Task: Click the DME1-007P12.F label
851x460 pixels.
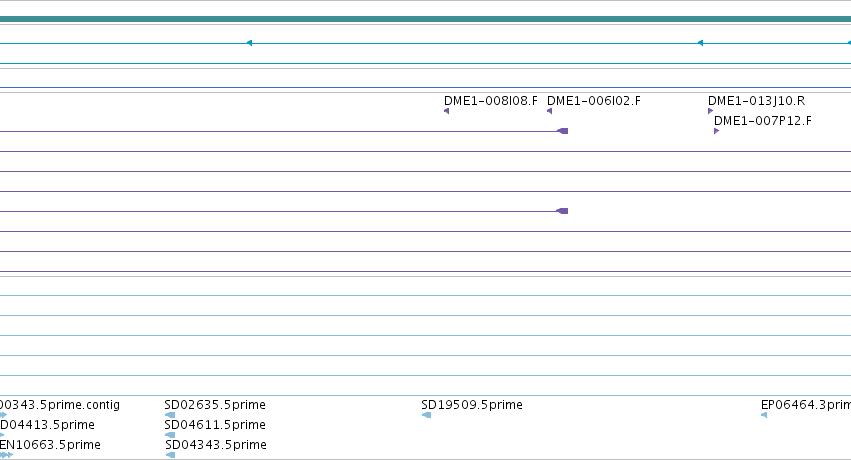Action: (x=763, y=121)
